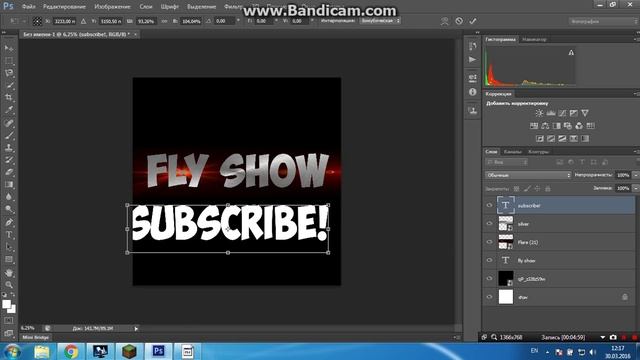
Task: Select the Horizontal Type tool
Action: [x=9, y=235]
